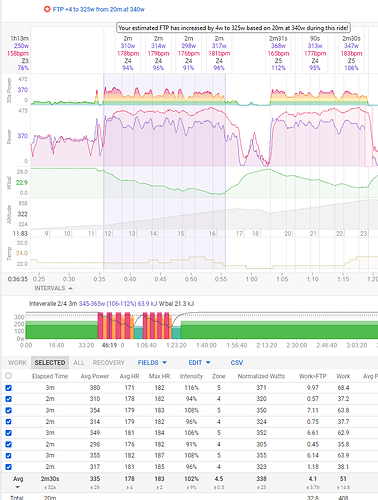Sort by Zone column header
The image size is (378, 500).
pyautogui.click(x=219, y=376)
